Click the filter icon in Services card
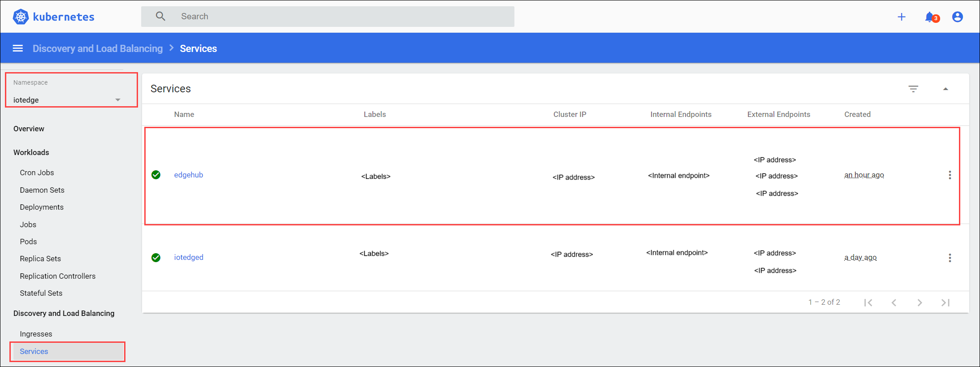Image resolution: width=980 pixels, height=367 pixels. coord(913,89)
